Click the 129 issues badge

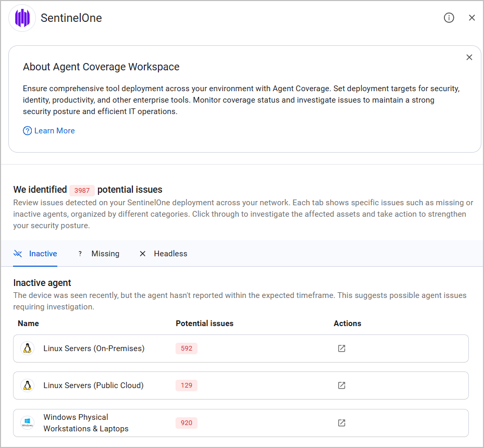tap(187, 385)
